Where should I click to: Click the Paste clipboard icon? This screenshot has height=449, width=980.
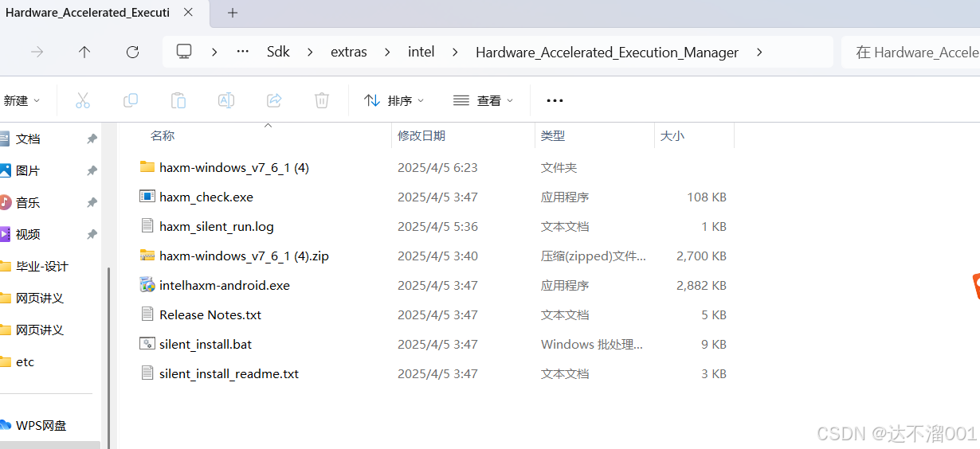[178, 100]
